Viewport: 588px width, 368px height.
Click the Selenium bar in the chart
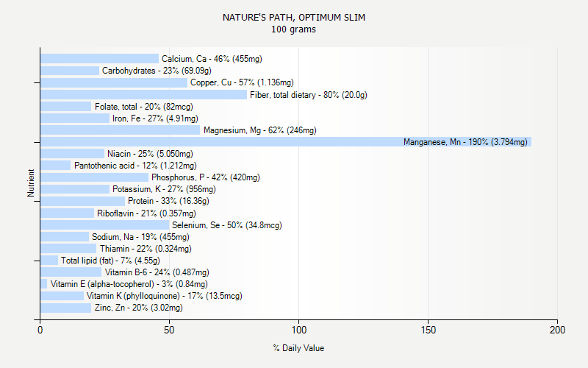click(x=105, y=225)
